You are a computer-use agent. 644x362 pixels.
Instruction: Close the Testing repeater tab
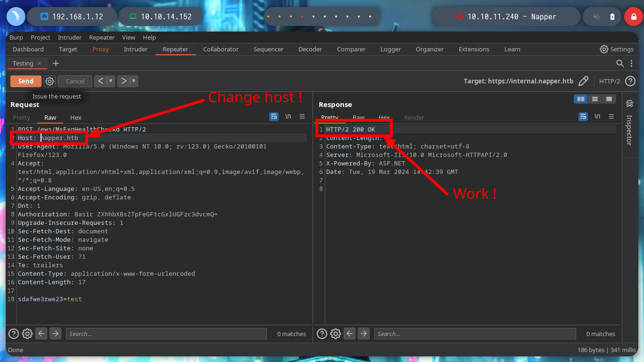pyautogui.click(x=40, y=63)
